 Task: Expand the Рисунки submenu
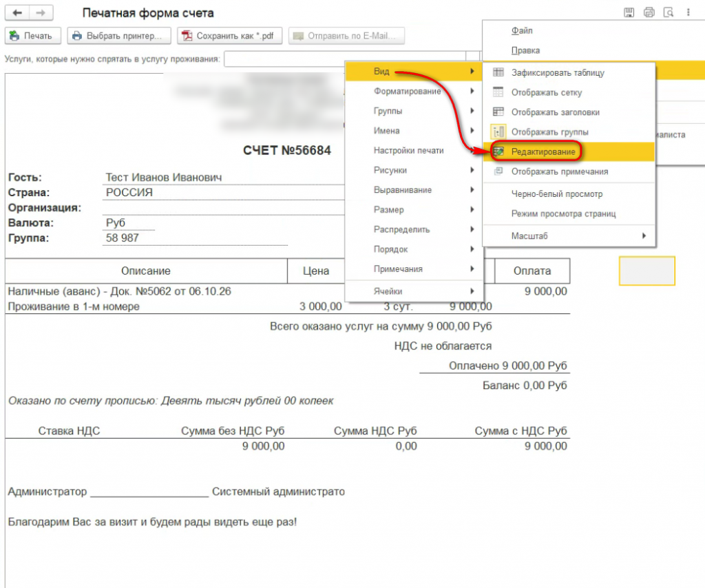[x=414, y=170]
